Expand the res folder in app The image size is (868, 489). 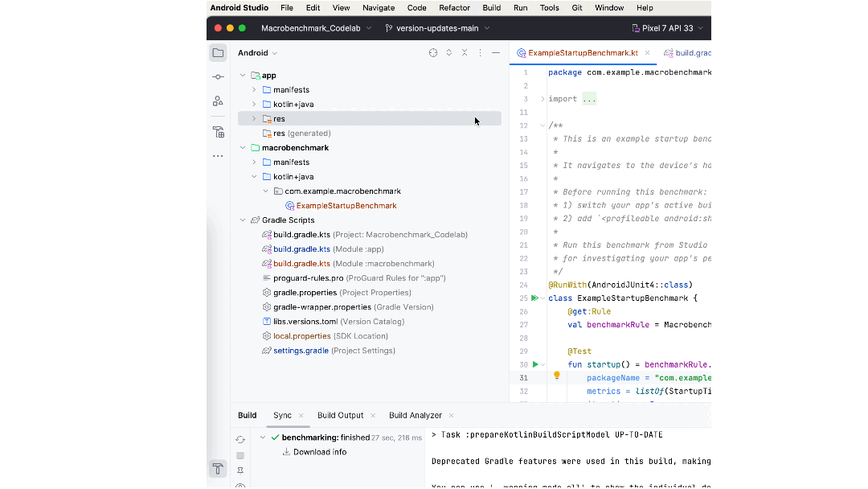click(254, 119)
